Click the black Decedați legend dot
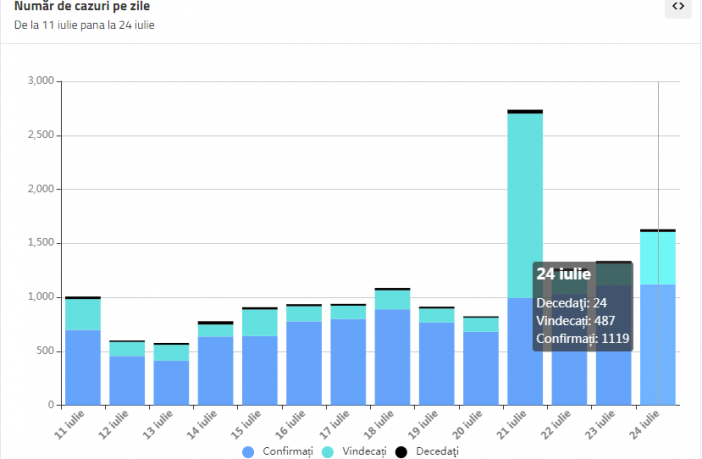Image resolution: width=702 pixels, height=459 pixels. tap(401, 452)
